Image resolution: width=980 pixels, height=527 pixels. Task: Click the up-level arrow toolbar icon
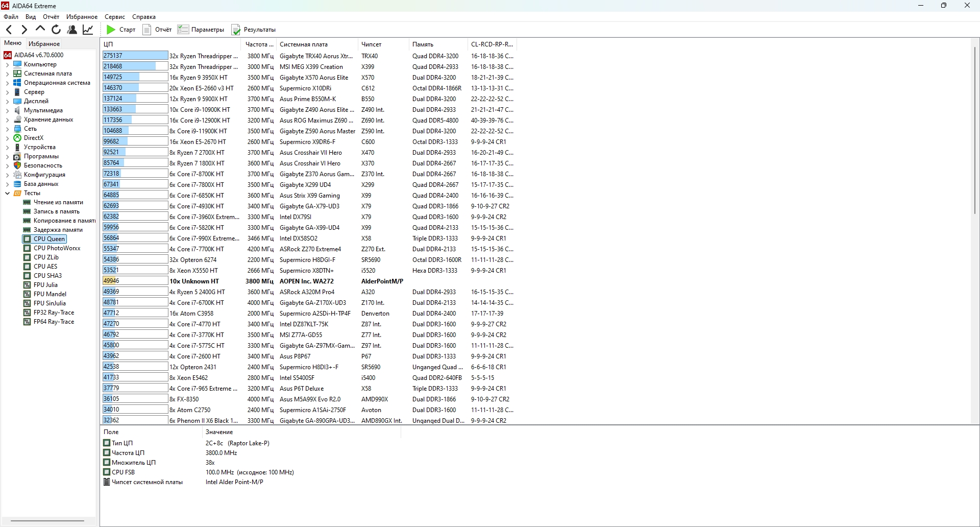pyautogui.click(x=40, y=30)
